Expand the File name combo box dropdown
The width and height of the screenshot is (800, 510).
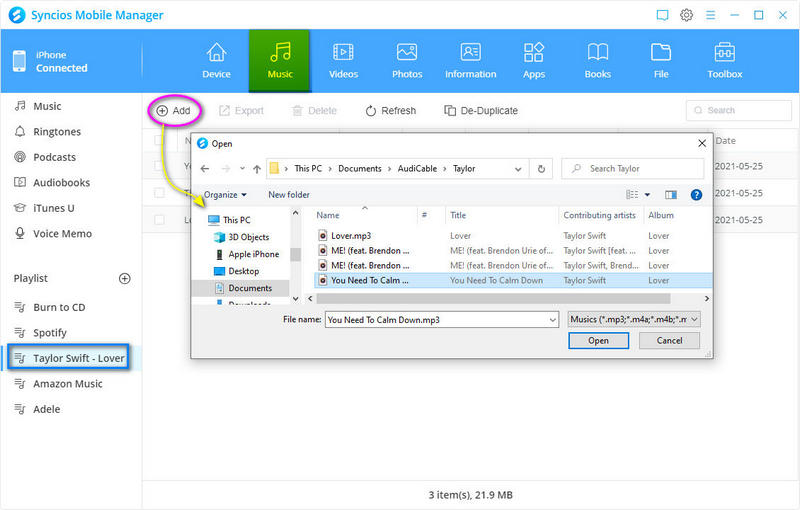coord(553,320)
